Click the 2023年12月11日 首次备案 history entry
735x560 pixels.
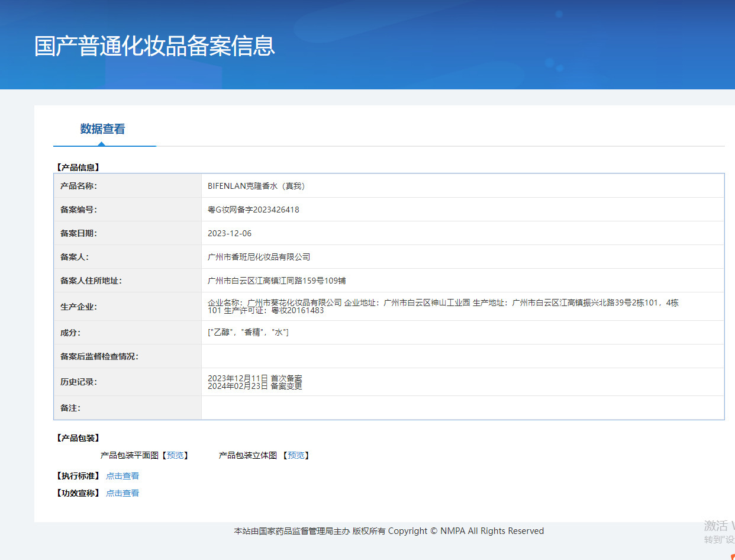(255, 378)
